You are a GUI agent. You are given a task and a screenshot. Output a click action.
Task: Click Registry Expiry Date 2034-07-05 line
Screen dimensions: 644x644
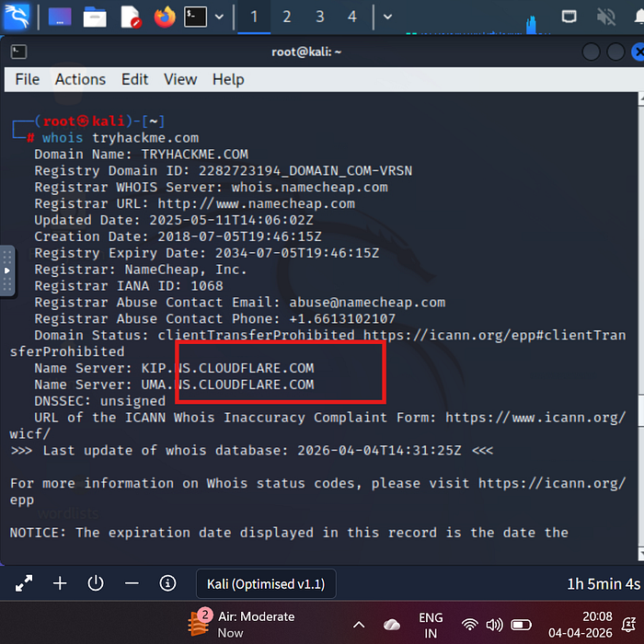pyautogui.click(x=207, y=253)
